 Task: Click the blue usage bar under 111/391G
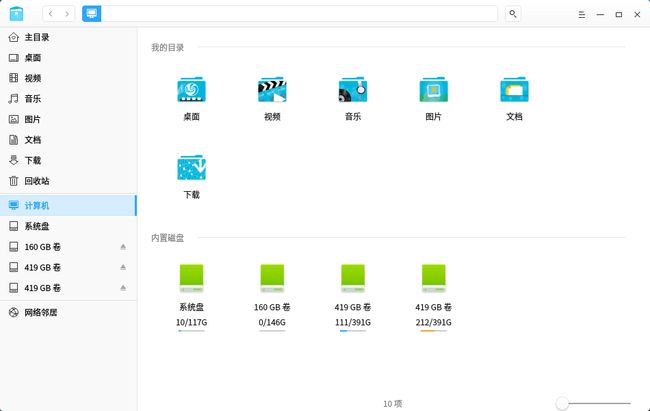coord(353,331)
